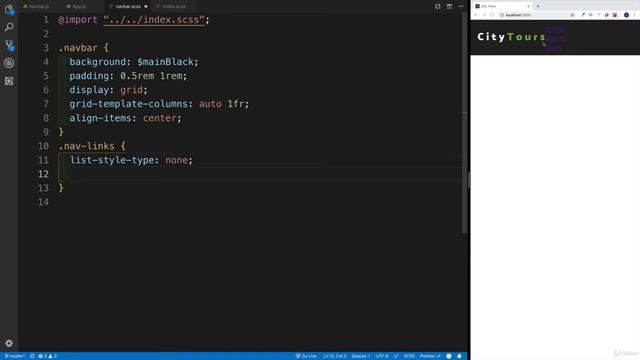Select SCSS language mode in status bar
The width and height of the screenshot is (640, 360).
tap(409, 356)
